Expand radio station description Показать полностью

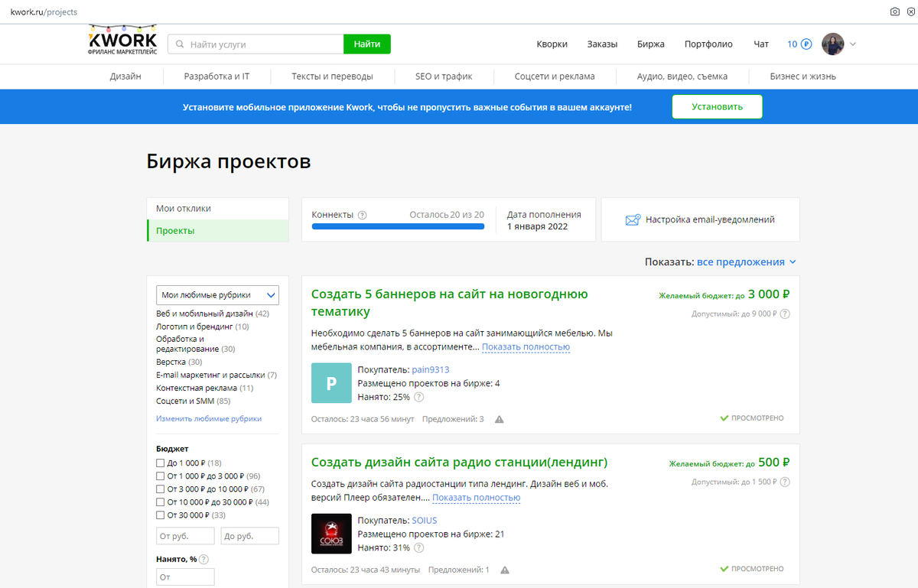(476, 498)
